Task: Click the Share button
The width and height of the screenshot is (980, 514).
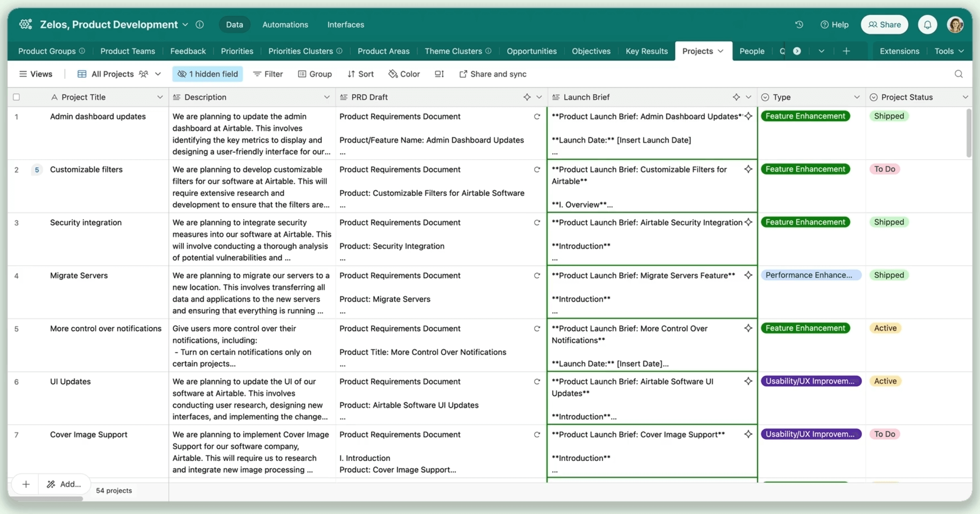Action: click(884, 25)
